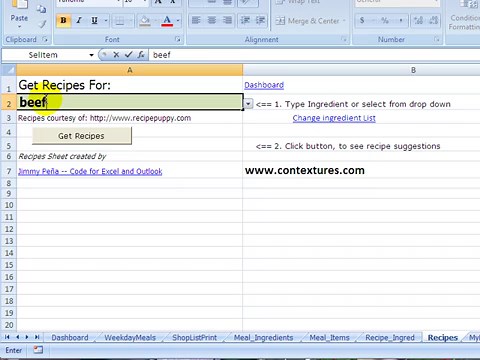Click Change ingredient List link

pos(334,118)
